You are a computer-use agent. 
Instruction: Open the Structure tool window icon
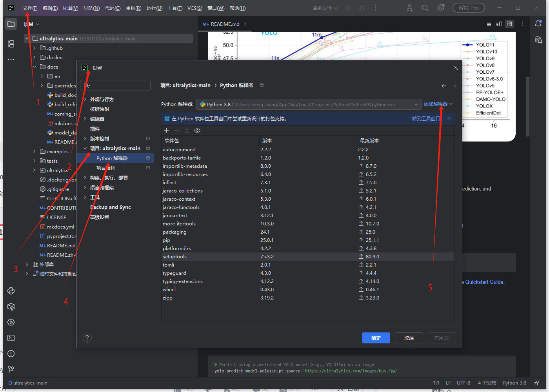point(11,44)
